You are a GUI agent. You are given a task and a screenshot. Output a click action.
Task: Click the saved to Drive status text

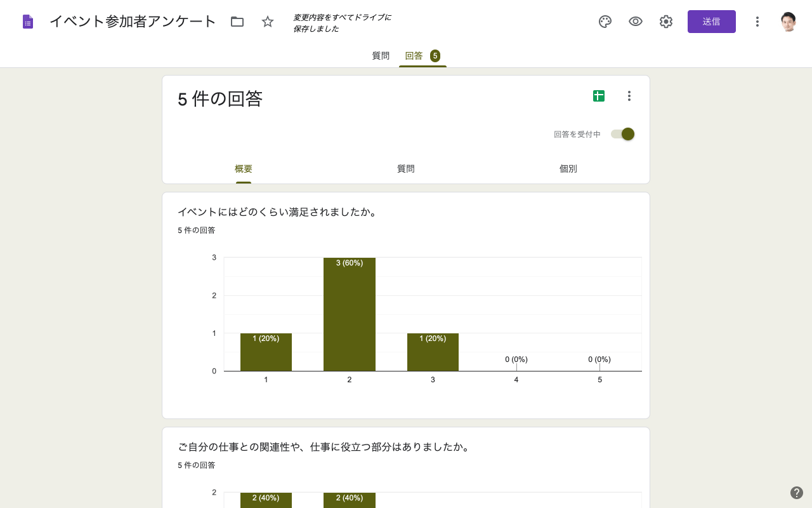(342, 23)
